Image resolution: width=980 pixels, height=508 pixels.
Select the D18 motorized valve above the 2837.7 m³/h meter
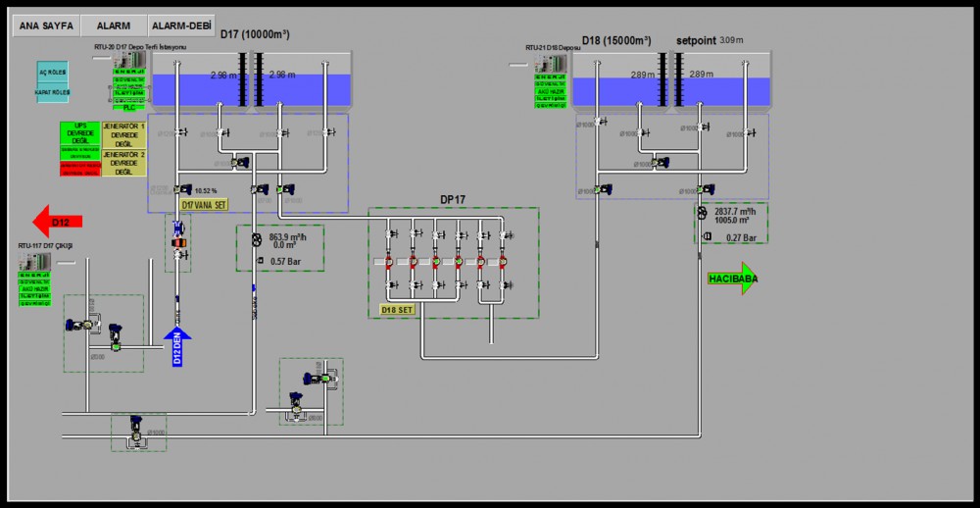pos(708,189)
